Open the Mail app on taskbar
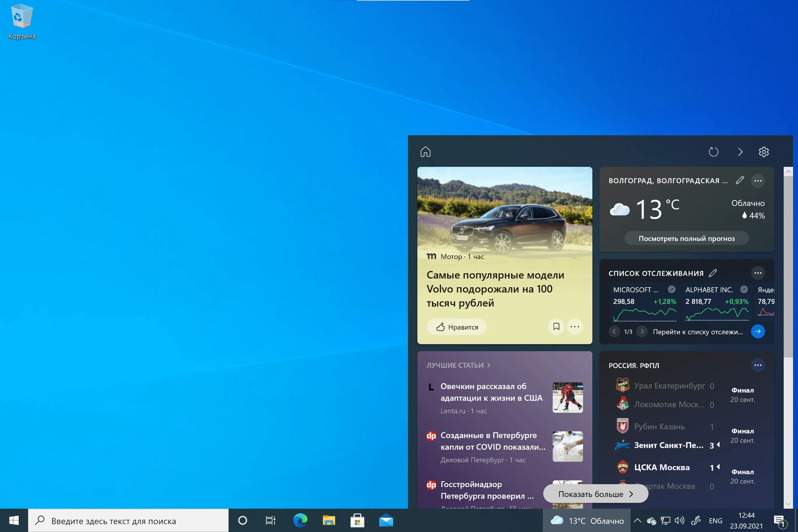Viewport: 798px width, 532px height. [386, 520]
